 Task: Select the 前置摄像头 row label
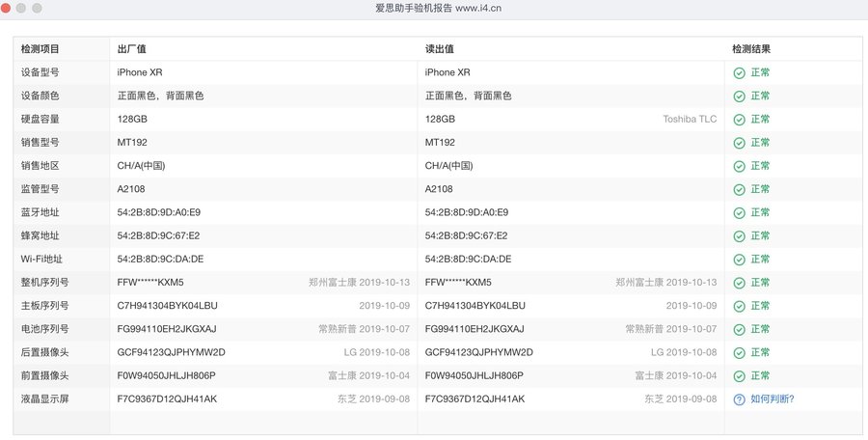[44, 375]
